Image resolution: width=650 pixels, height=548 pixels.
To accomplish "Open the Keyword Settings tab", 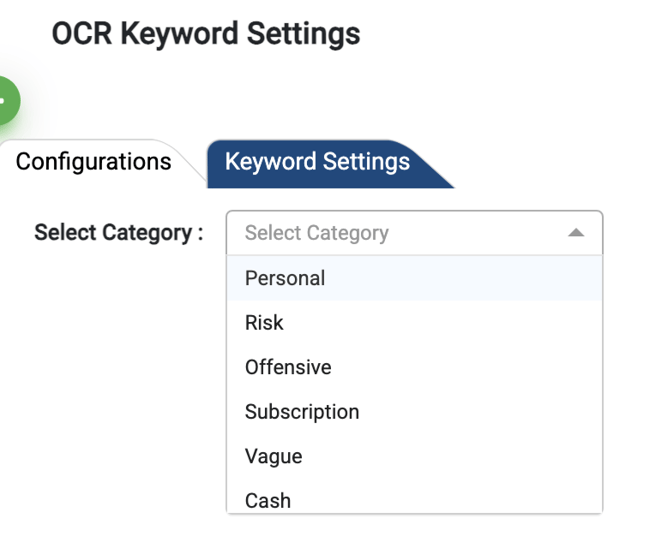I will tap(317, 162).
